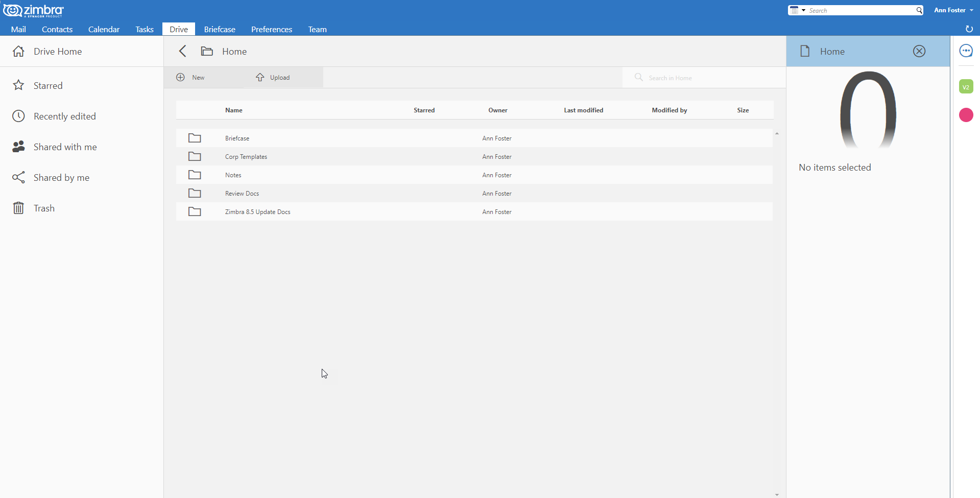Switch to the Team tab
Screen dimensions: 980x498
point(317,29)
